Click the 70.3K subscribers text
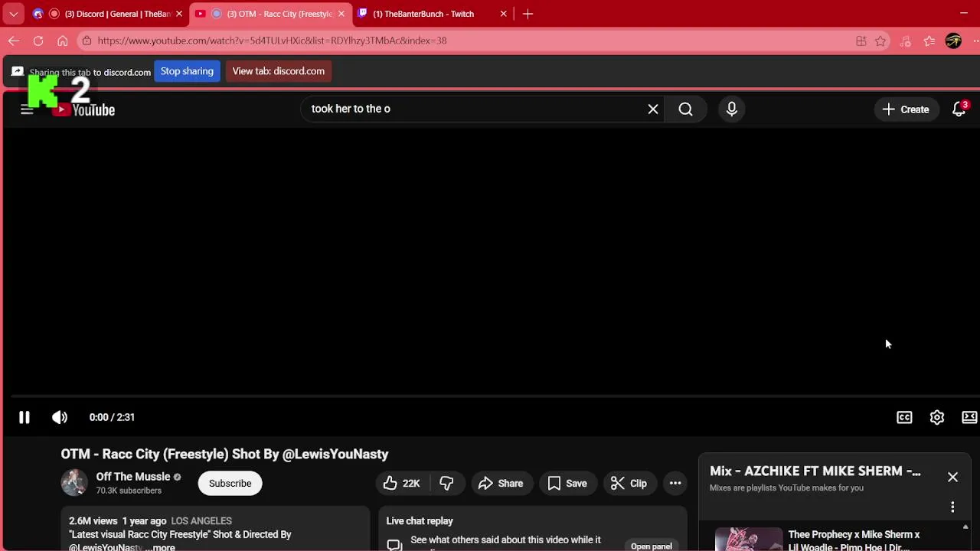The image size is (980, 551). [129, 491]
